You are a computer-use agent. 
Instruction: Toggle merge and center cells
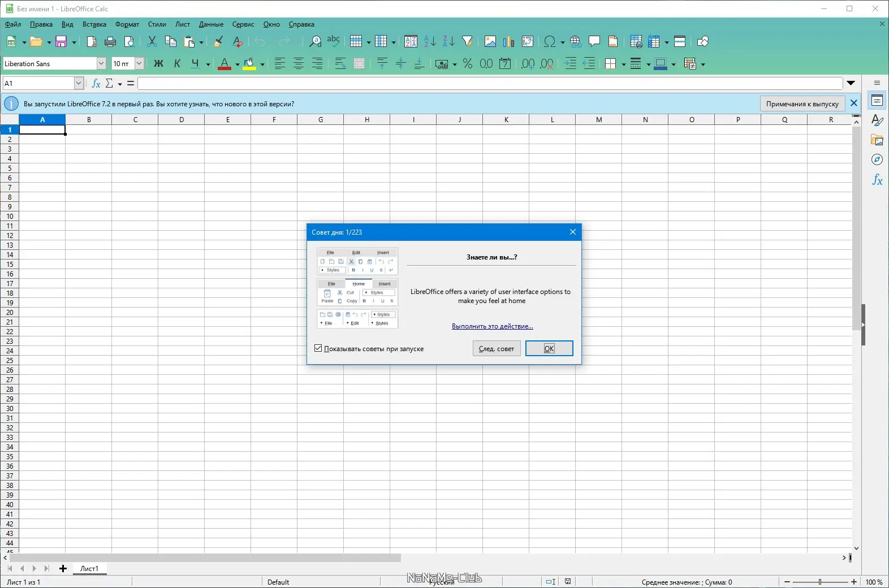(x=359, y=64)
